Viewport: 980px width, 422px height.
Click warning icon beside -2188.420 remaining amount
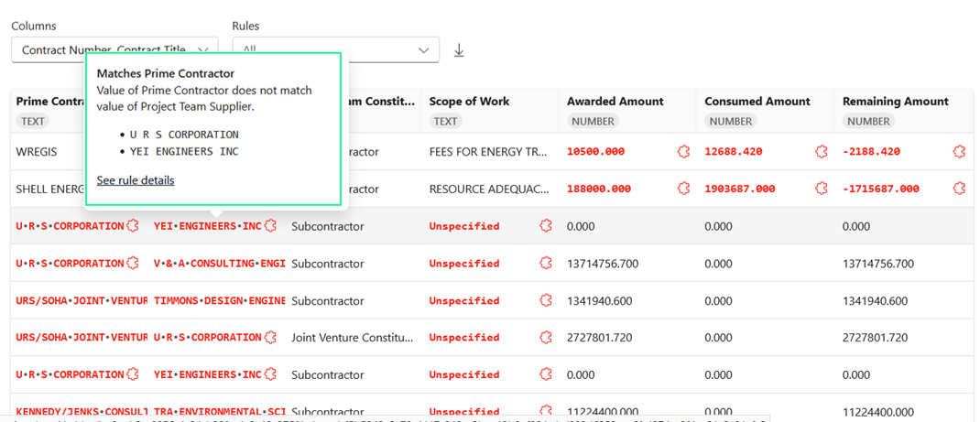[x=959, y=152]
